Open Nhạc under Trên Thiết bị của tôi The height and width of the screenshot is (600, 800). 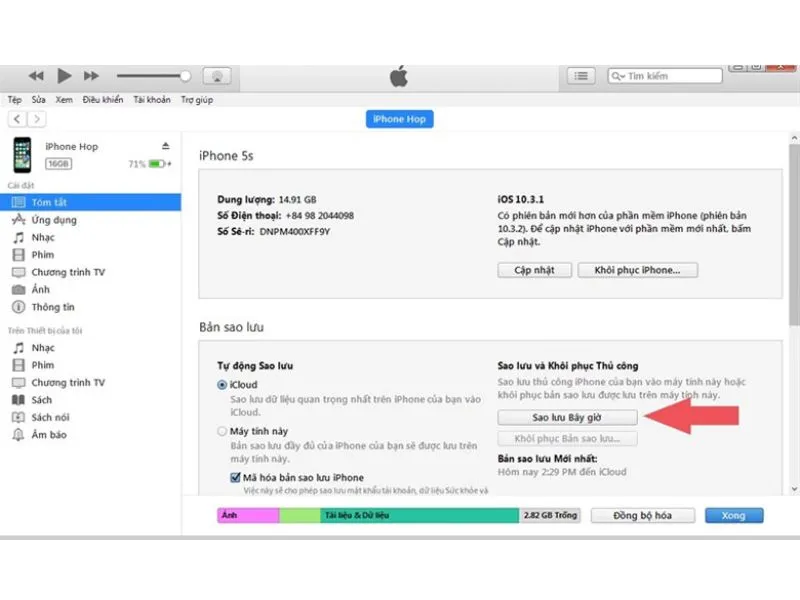(x=42, y=347)
